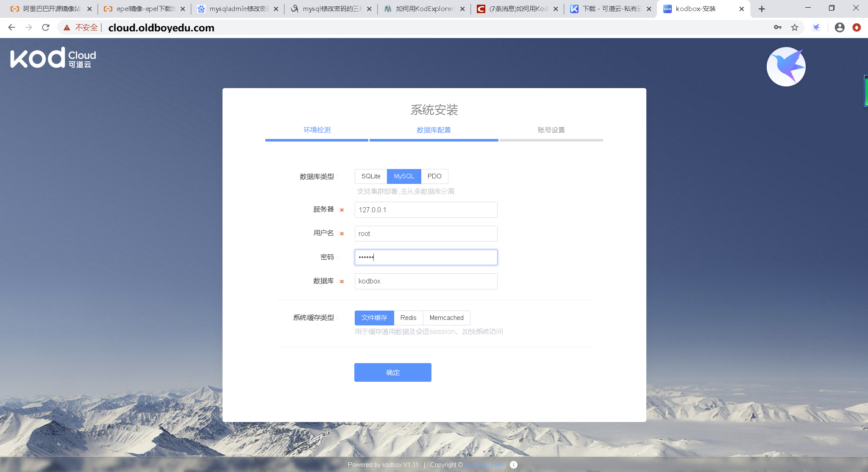868x472 pixels.
Task: Click the bird extension icon in toolbar
Action: [x=816, y=28]
